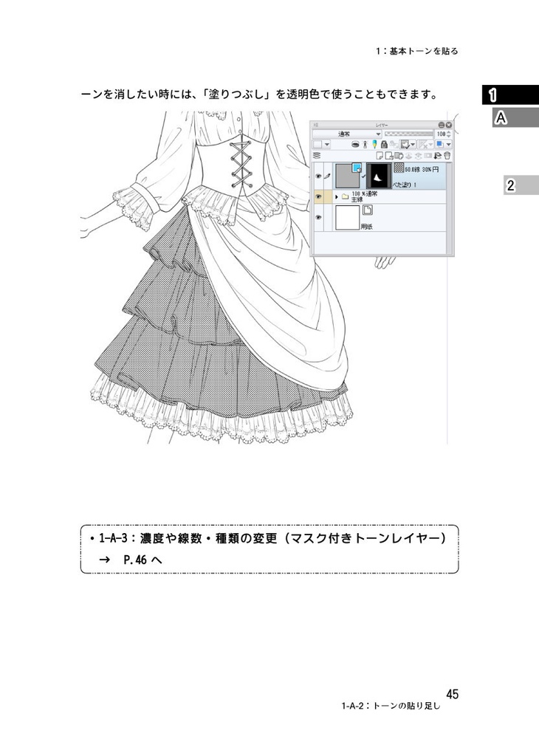The height and width of the screenshot is (756, 539).
Task: Adjust the layer opacity slider
Action: [409, 134]
